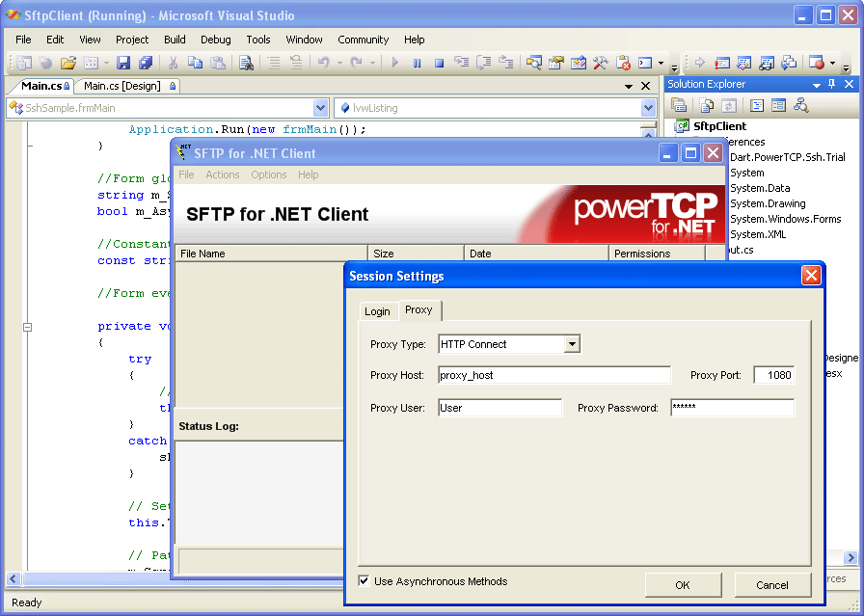This screenshot has width=864, height=616.
Task: Click the Breakpoints window red dot icon
Action: [817, 63]
